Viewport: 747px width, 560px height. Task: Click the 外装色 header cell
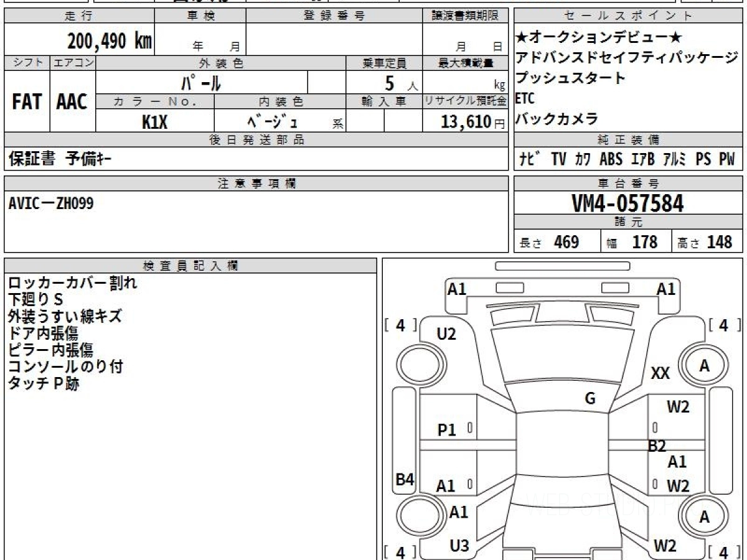(221, 63)
